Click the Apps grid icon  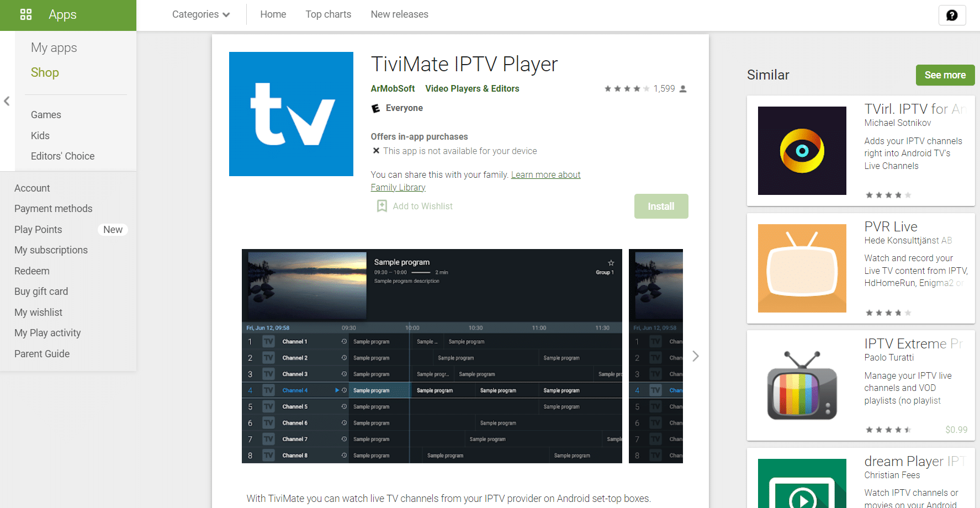(x=25, y=14)
